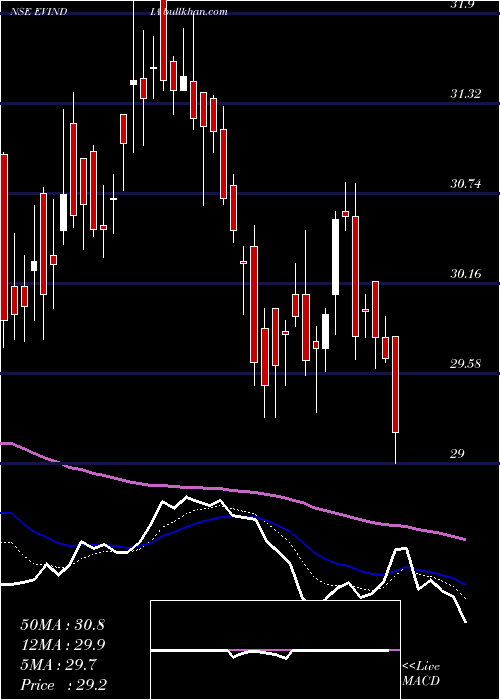Click the 31.32 price axis label
The width and height of the screenshot is (500, 700).
point(466,94)
